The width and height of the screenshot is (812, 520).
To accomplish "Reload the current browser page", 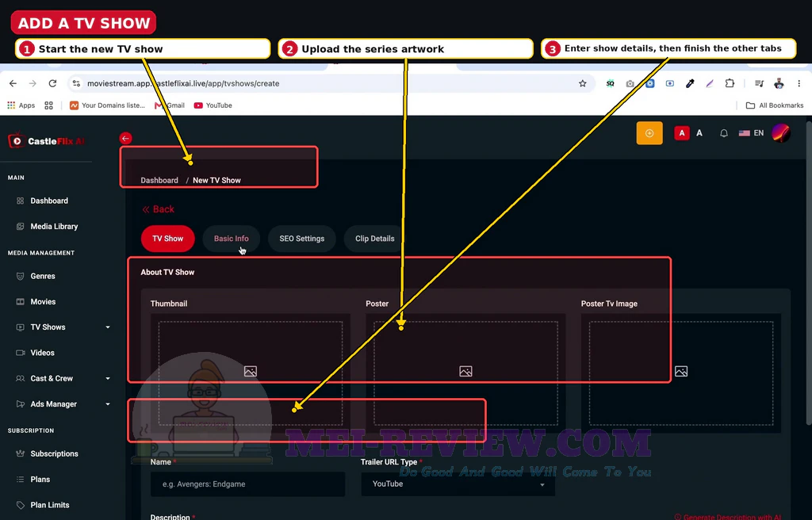I will pyautogui.click(x=52, y=83).
